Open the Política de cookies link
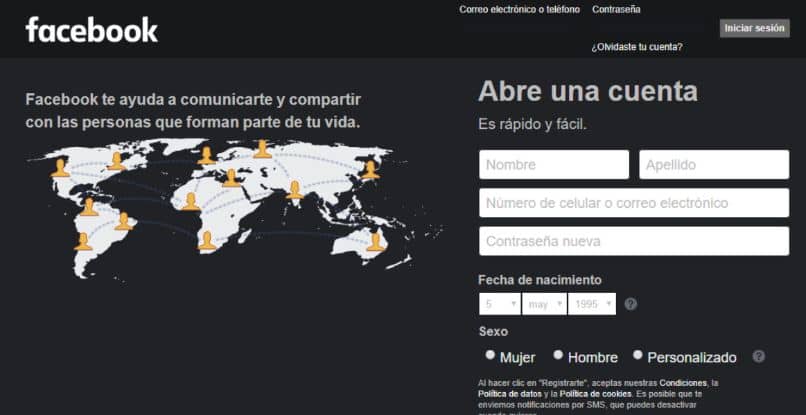 tap(595, 394)
